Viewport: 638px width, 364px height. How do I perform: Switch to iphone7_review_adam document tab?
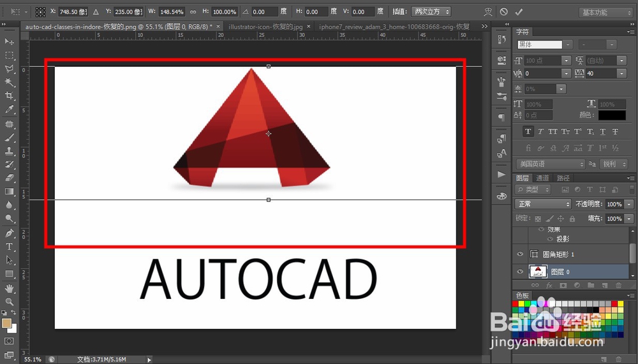point(394,26)
